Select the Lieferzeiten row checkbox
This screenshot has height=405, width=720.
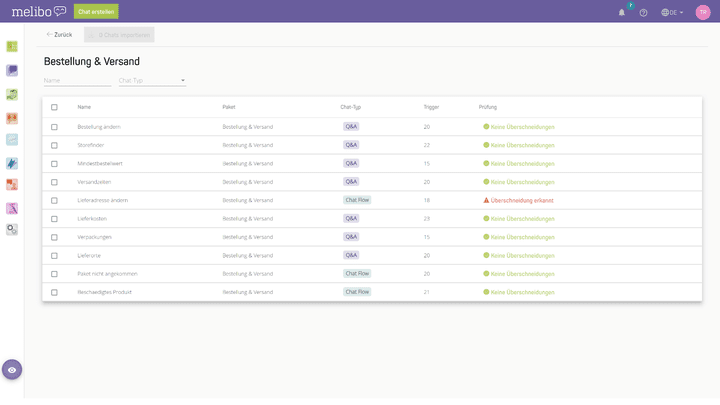(x=54, y=255)
